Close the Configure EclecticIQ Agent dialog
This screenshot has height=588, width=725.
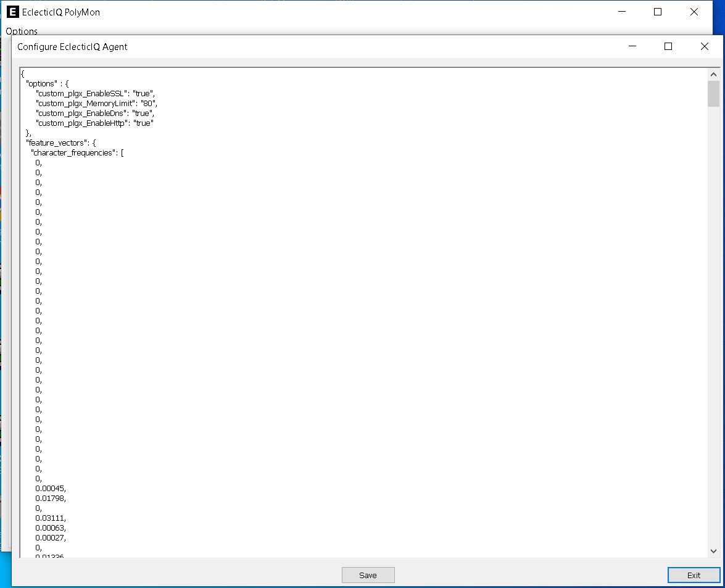(705, 46)
